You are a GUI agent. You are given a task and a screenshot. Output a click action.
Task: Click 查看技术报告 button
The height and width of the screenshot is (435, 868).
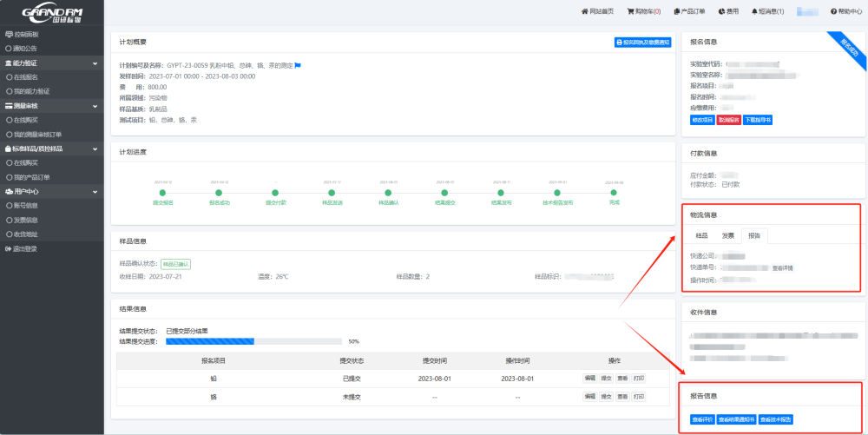pos(775,419)
